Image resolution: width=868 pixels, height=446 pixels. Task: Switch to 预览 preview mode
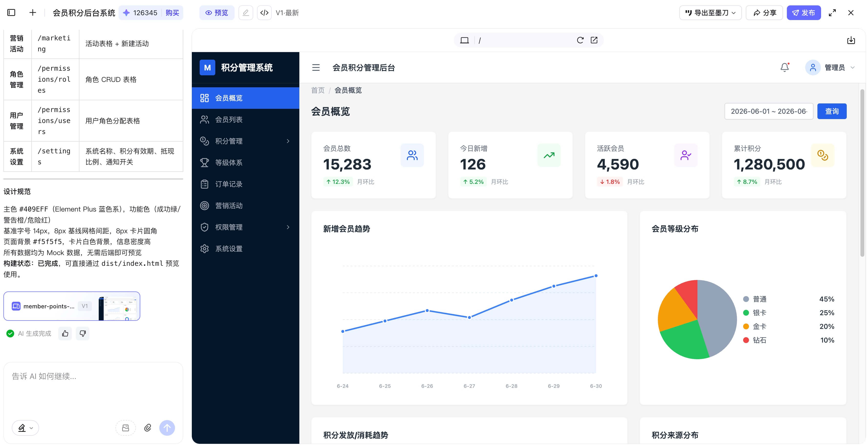217,13
